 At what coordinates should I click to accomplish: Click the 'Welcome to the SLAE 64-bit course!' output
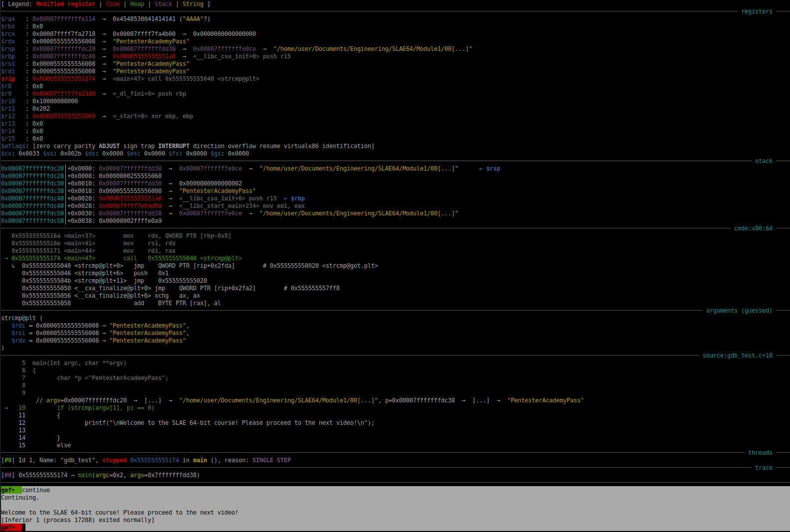click(x=120, y=513)
